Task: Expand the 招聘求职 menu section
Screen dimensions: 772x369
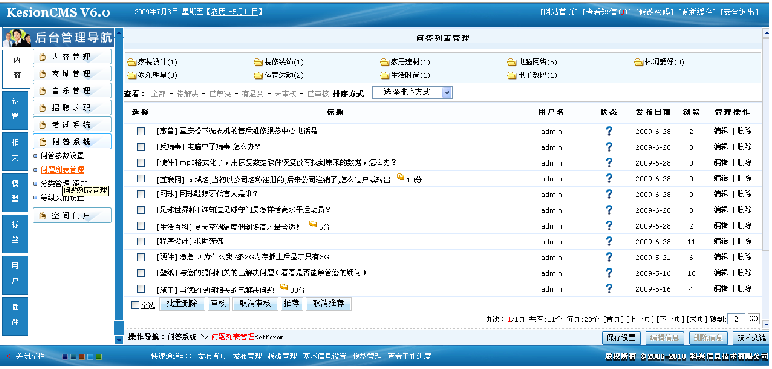Action: coord(72,108)
